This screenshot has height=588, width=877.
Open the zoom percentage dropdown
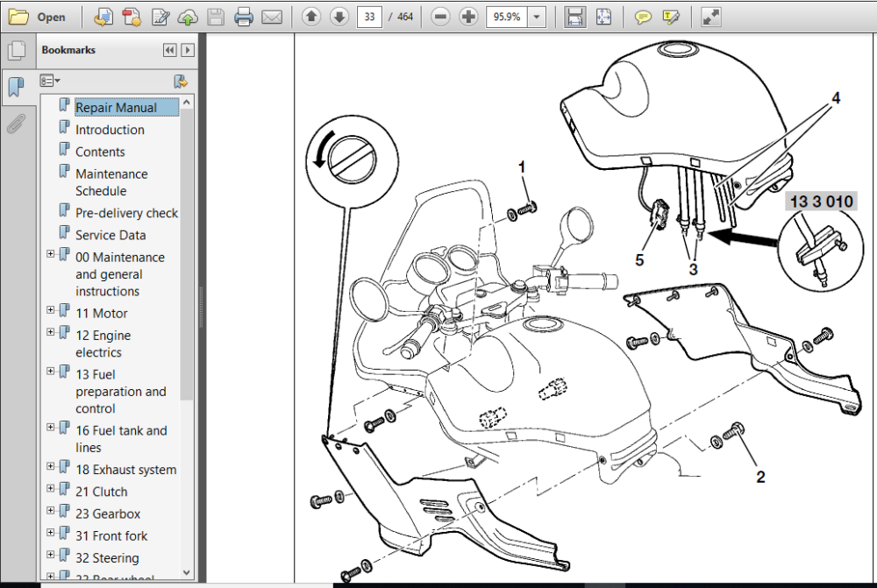pos(537,17)
